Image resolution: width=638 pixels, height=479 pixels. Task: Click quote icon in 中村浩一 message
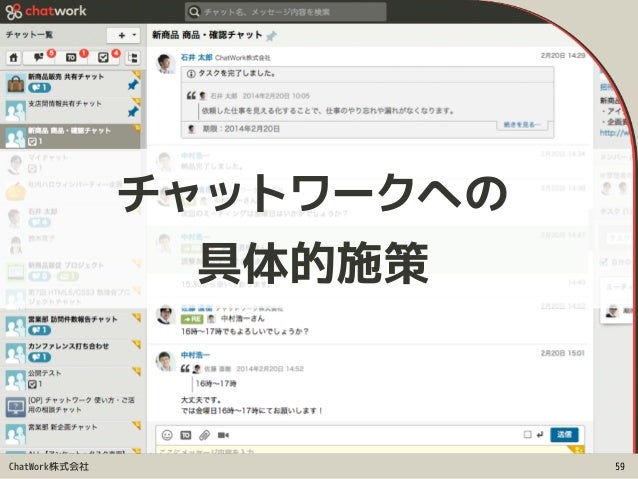tap(185, 369)
